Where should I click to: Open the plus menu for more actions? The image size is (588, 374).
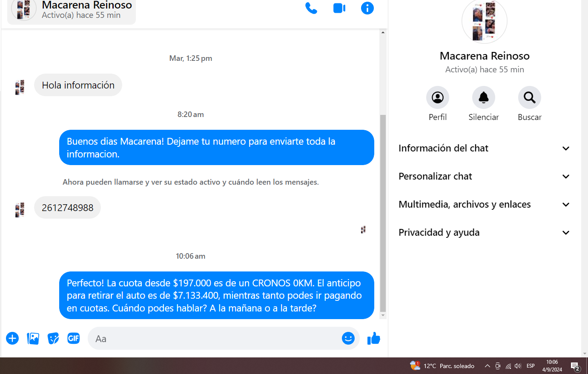[12, 338]
